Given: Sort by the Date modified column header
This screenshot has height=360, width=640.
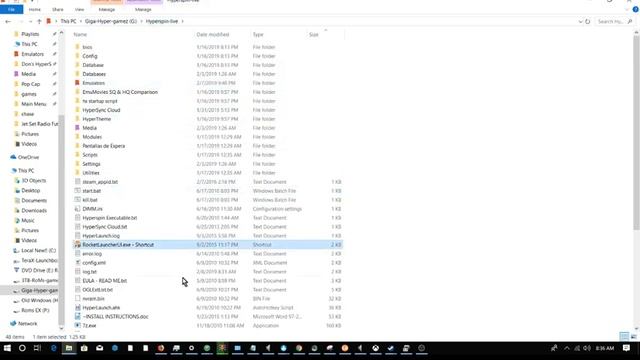Looking at the screenshot, I should click(213, 35).
